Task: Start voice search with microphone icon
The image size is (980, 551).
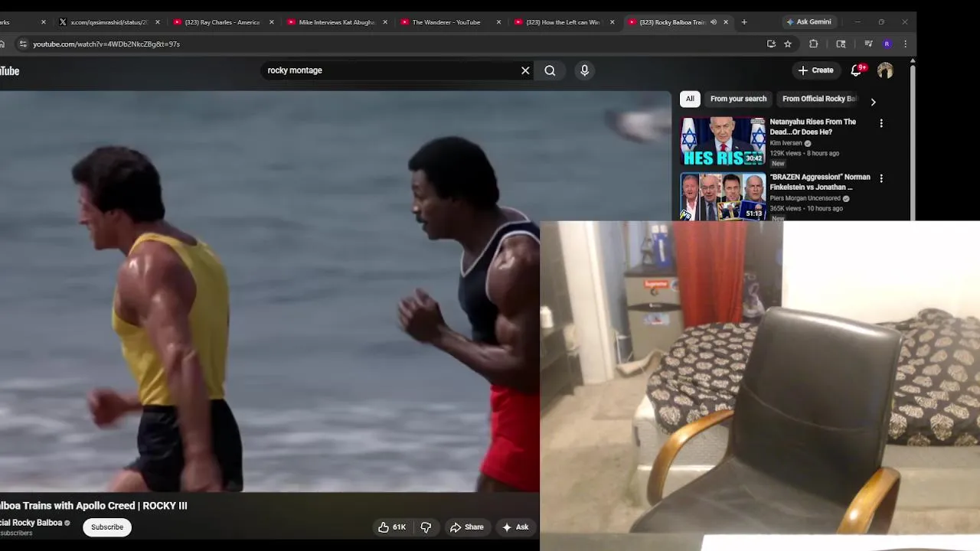Action: click(x=584, y=70)
